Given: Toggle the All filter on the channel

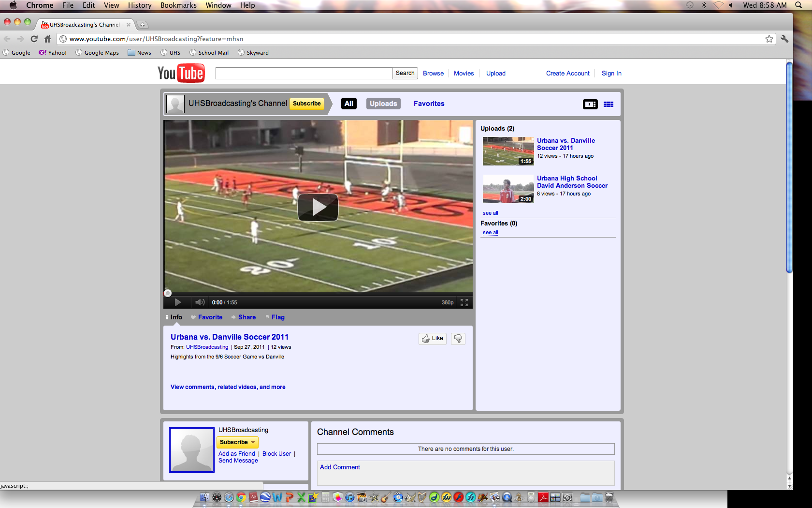Looking at the screenshot, I should (349, 104).
